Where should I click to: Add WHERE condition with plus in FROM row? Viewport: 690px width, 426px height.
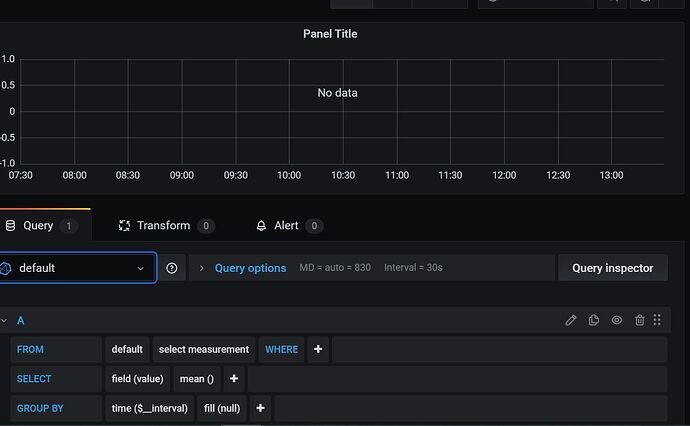tap(318, 349)
